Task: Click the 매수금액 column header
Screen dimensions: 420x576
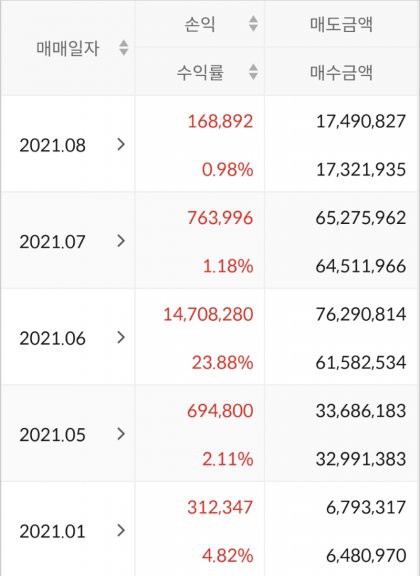Action: (x=341, y=72)
